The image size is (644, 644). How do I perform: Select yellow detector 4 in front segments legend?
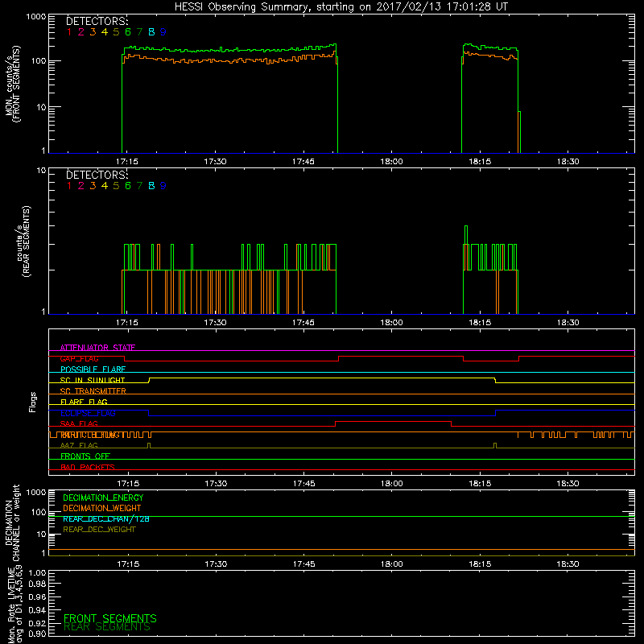point(105,32)
